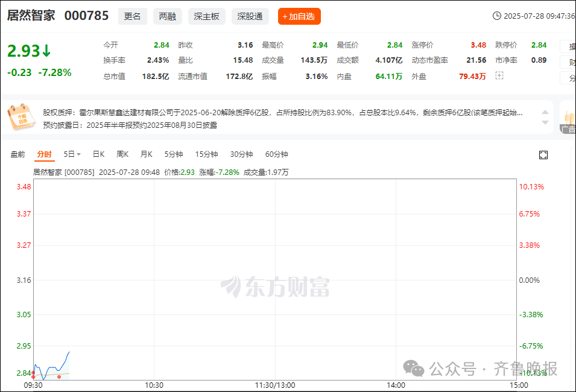Switch to 盘前 tab

click(17, 154)
